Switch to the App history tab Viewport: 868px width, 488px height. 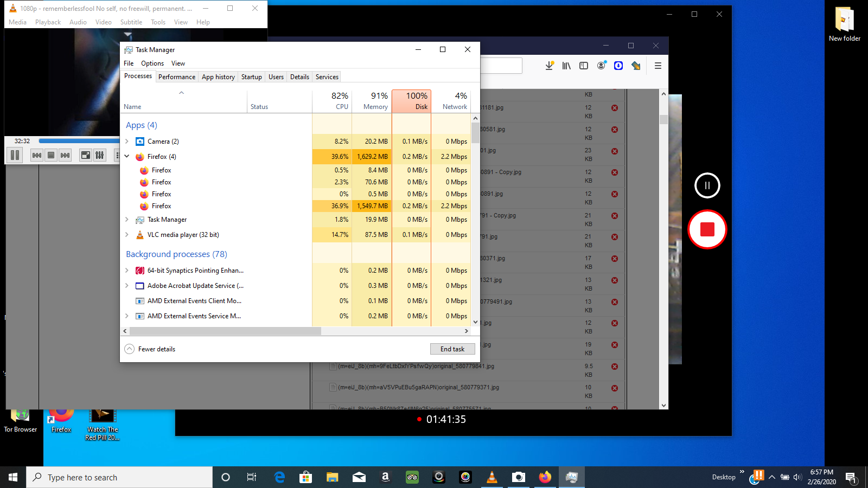point(218,77)
